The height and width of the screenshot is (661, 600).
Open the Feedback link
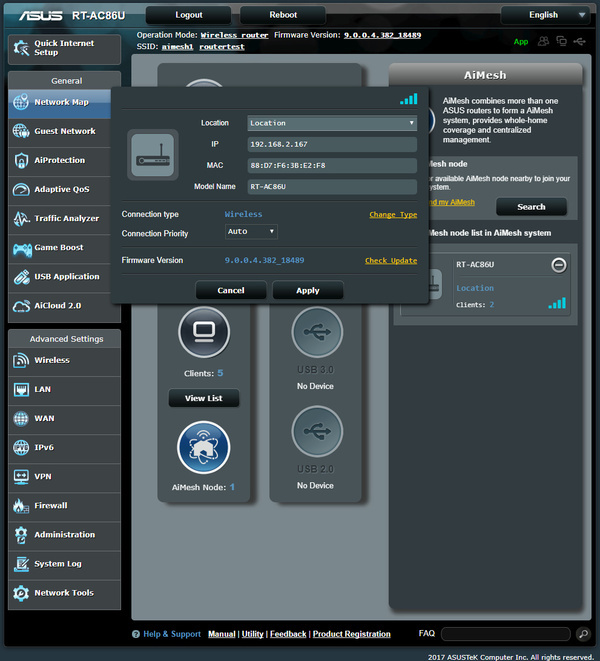pyautogui.click(x=288, y=634)
